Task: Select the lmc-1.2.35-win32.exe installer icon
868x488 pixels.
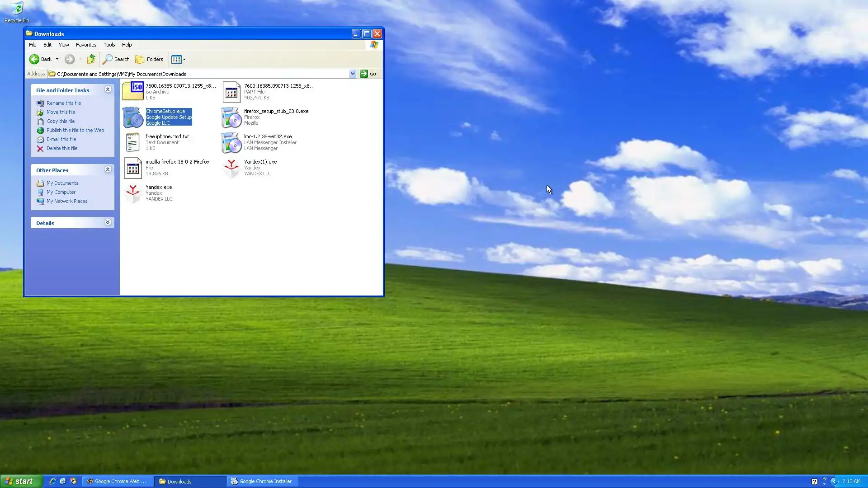Action: [231, 143]
